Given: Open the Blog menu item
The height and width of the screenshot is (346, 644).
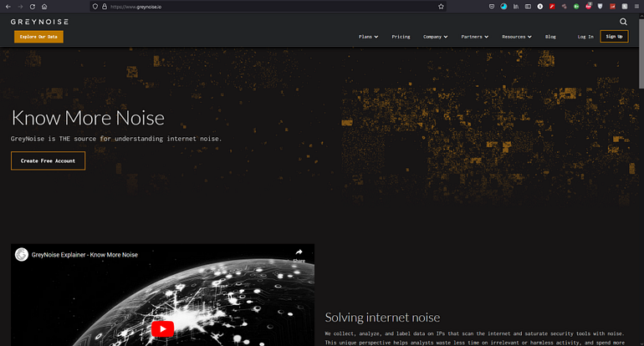Looking at the screenshot, I should (x=550, y=37).
